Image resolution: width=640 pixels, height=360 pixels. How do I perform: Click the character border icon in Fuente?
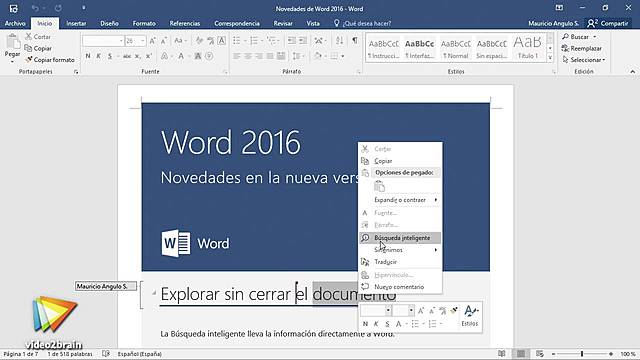[x=222, y=40]
